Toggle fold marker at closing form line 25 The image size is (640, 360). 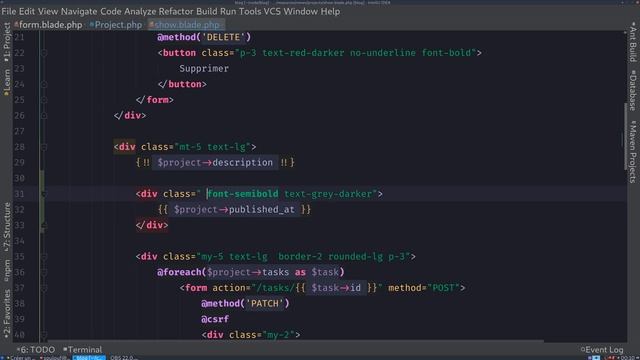pyautogui.click(x=44, y=100)
